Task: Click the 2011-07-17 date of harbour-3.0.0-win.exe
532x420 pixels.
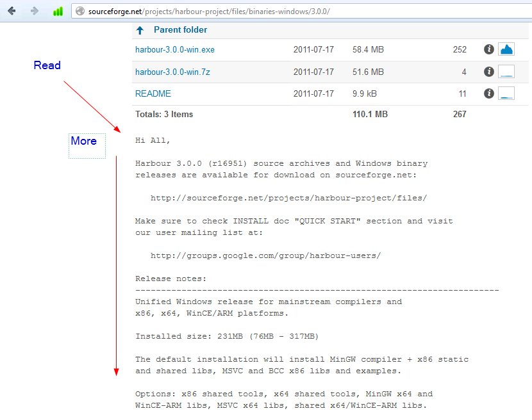Action: click(x=313, y=49)
